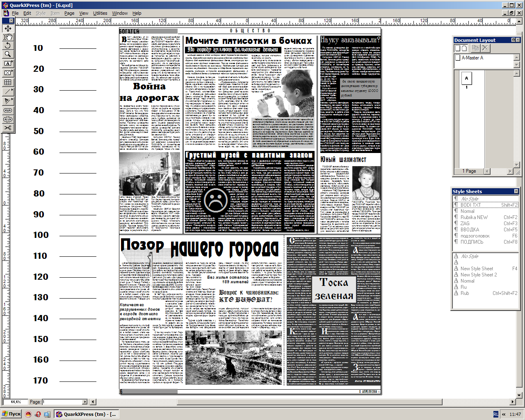This screenshot has width=525, height=420.
Task: Select the Zoom magnifier tool
Action: click(x=8, y=54)
